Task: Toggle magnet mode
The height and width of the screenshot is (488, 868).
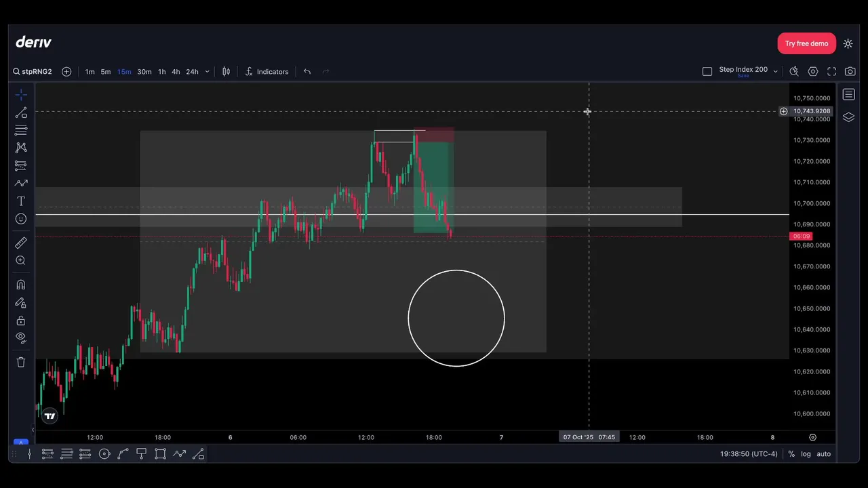Action: click(x=21, y=285)
